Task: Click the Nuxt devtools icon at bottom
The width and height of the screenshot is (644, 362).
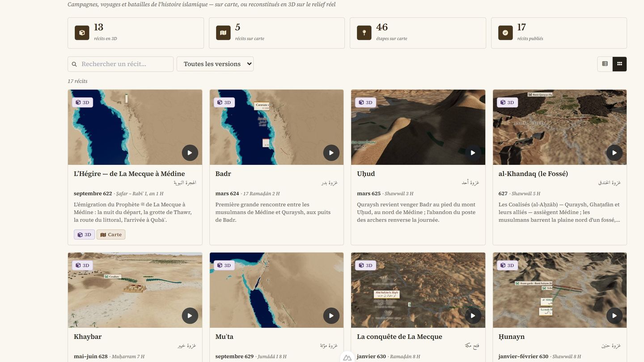Action: 347,358
